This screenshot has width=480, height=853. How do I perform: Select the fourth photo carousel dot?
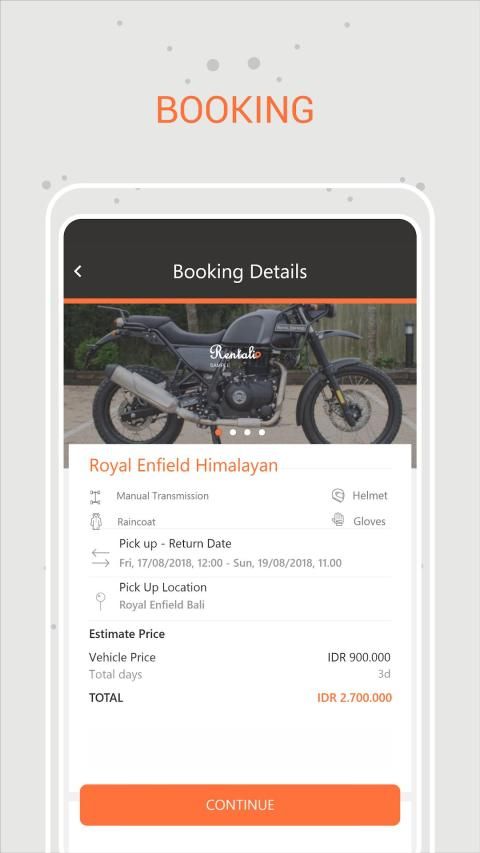(262, 432)
